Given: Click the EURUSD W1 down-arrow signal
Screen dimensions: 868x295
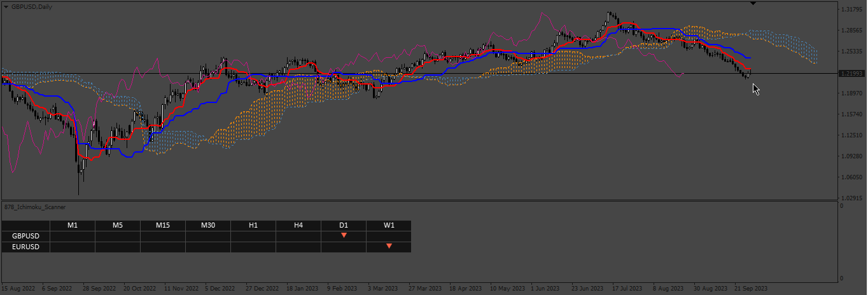Looking at the screenshot, I should [x=389, y=246].
